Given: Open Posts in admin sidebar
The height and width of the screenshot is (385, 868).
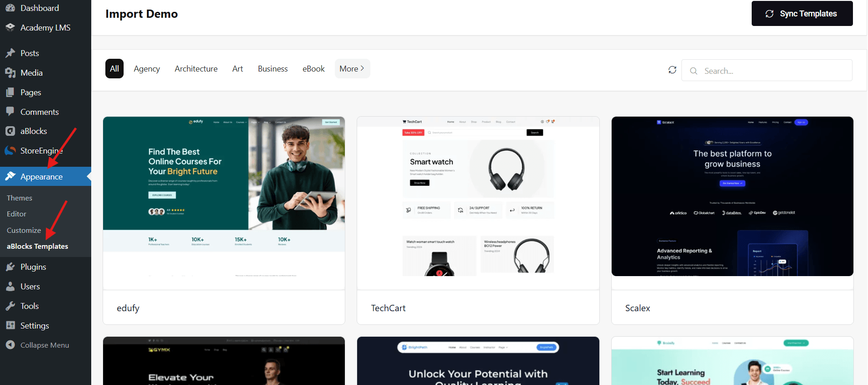Looking at the screenshot, I should tap(30, 53).
